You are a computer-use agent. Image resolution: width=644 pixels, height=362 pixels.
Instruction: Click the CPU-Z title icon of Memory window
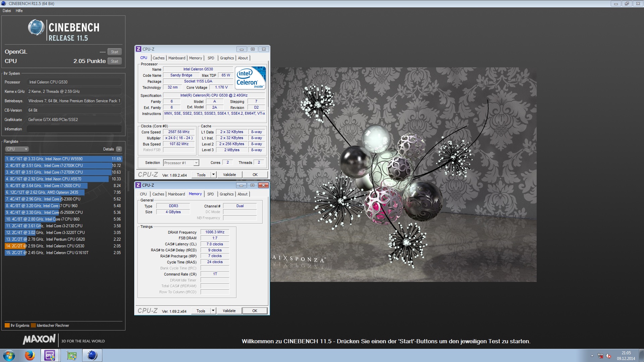[138, 185]
